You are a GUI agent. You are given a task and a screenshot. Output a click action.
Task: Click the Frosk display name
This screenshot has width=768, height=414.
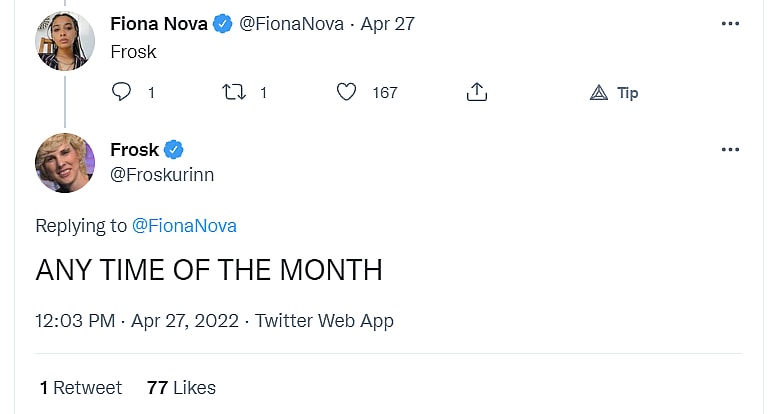[135, 150]
